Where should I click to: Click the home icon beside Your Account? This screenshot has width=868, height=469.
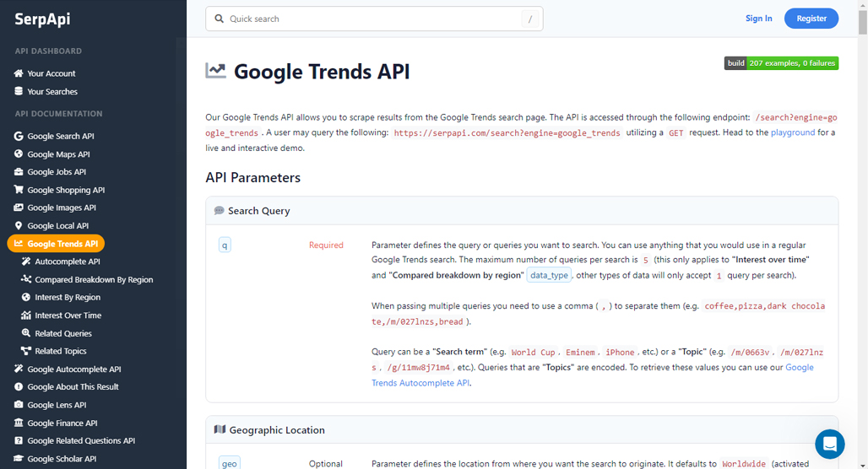click(x=19, y=73)
